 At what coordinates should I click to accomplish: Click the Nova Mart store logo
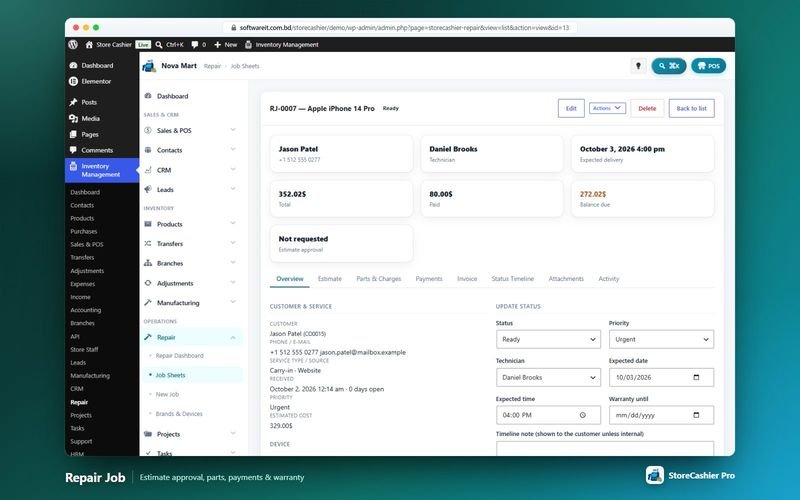[149, 66]
